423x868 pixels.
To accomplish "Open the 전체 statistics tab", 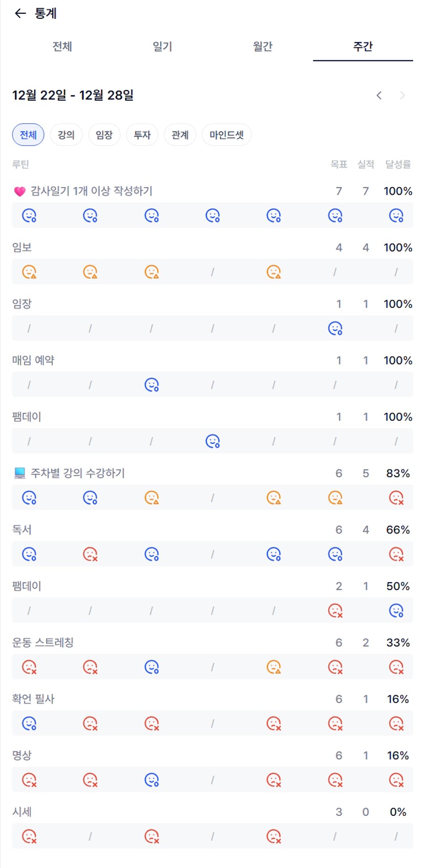I will click(62, 47).
